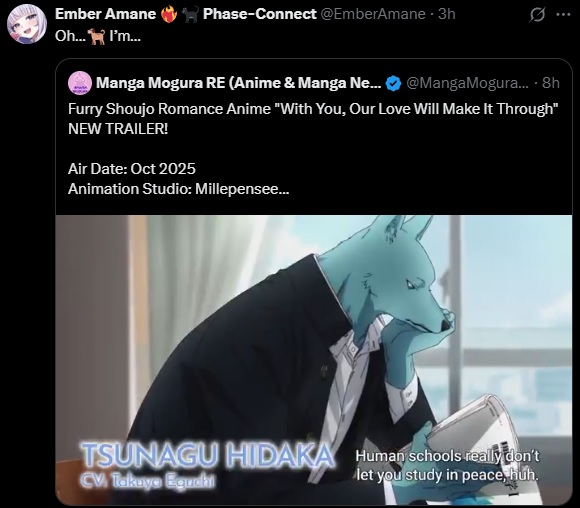Screen dimensions: 580x508
Task: Click the Grok slash-circle icon
Action: [x=537, y=15]
